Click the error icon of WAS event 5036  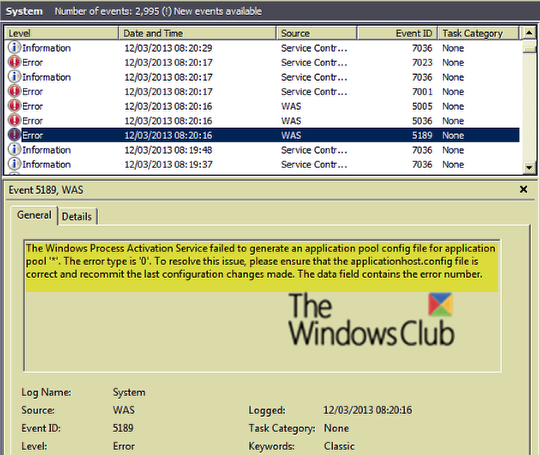click(x=14, y=120)
